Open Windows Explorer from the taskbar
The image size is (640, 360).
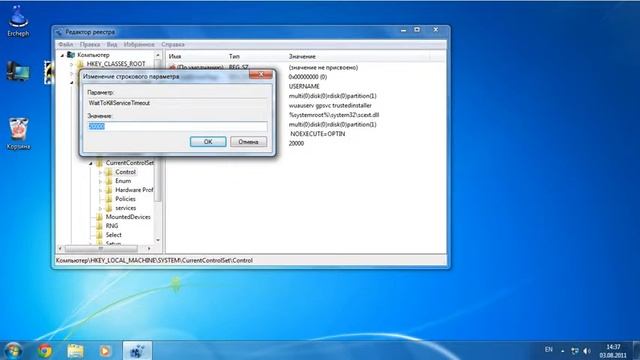coord(76,351)
